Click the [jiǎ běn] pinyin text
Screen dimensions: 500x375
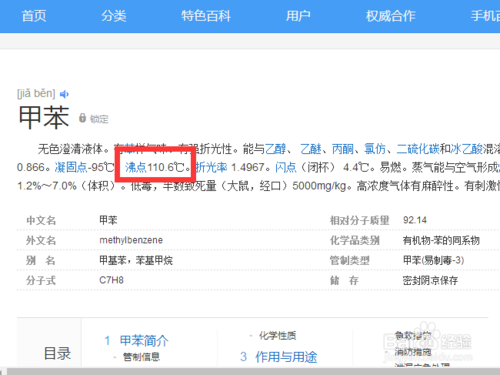36,93
